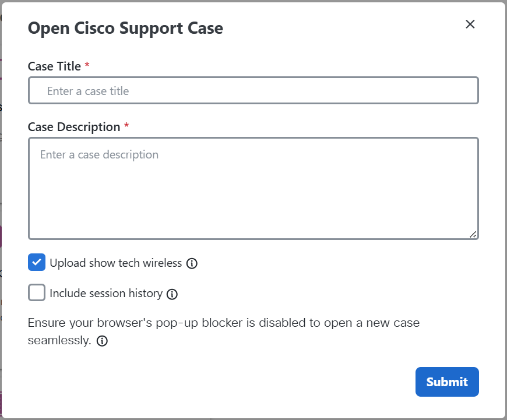
Task: Click the pop-up blocker notice text
Action: tap(223, 331)
